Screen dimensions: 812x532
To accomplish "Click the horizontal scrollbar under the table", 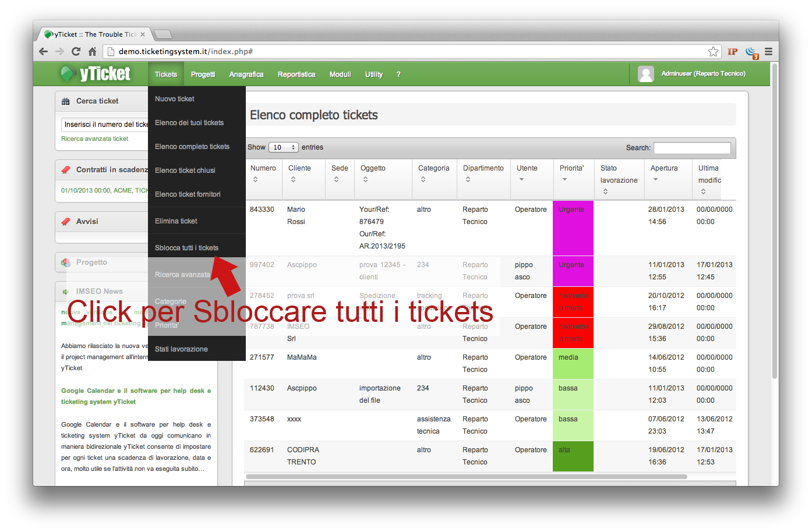I will pyautogui.click(x=466, y=477).
